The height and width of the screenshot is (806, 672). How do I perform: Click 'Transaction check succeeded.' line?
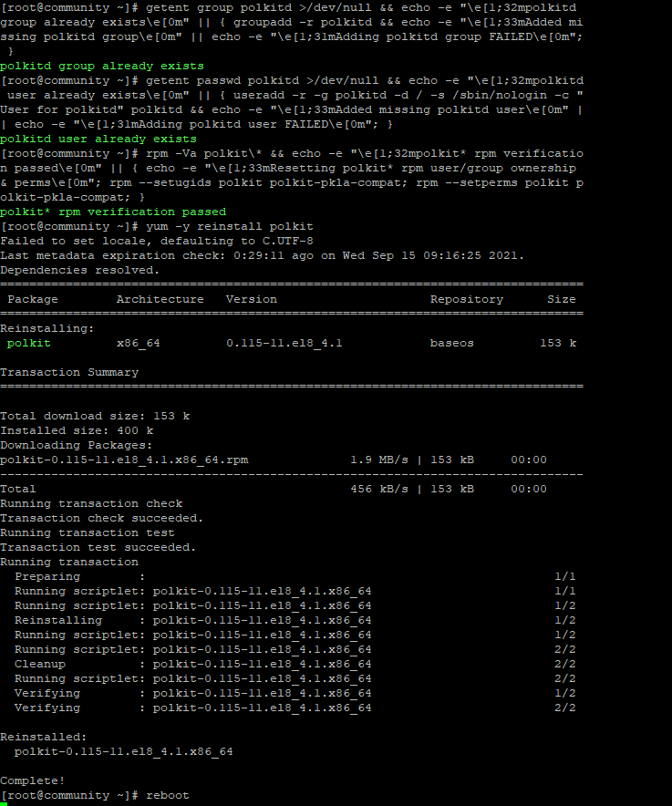(102, 518)
